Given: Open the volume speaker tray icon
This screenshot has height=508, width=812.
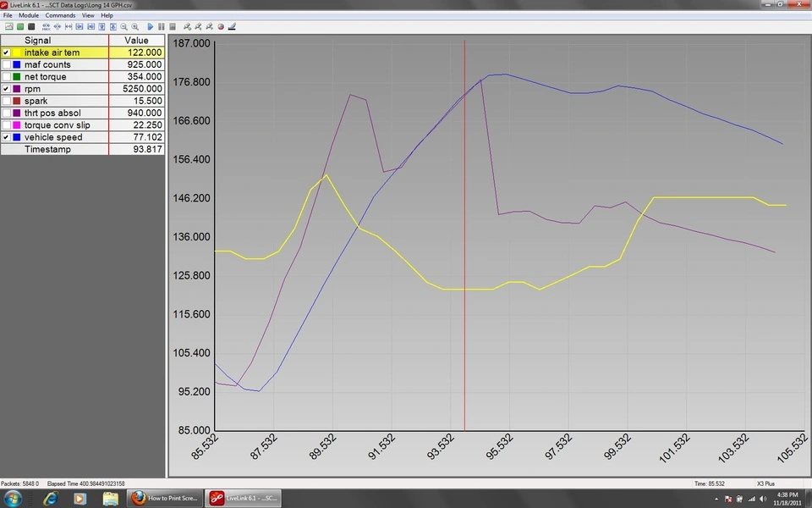Looking at the screenshot, I should tap(763, 500).
